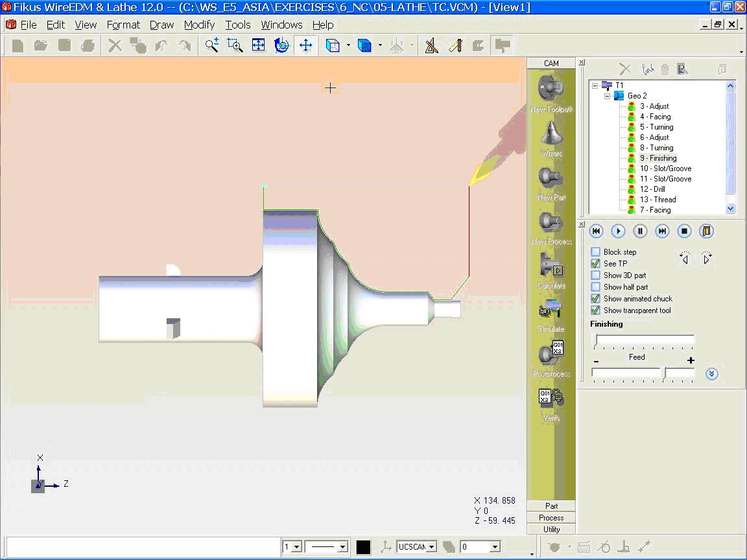Click the trash bin icon above process tree
The height and width of the screenshot is (560, 747).
coord(665,69)
